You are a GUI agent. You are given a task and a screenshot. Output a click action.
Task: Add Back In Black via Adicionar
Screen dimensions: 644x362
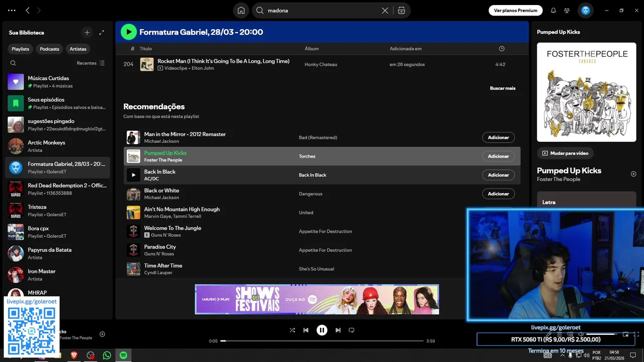tap(499, 175)
